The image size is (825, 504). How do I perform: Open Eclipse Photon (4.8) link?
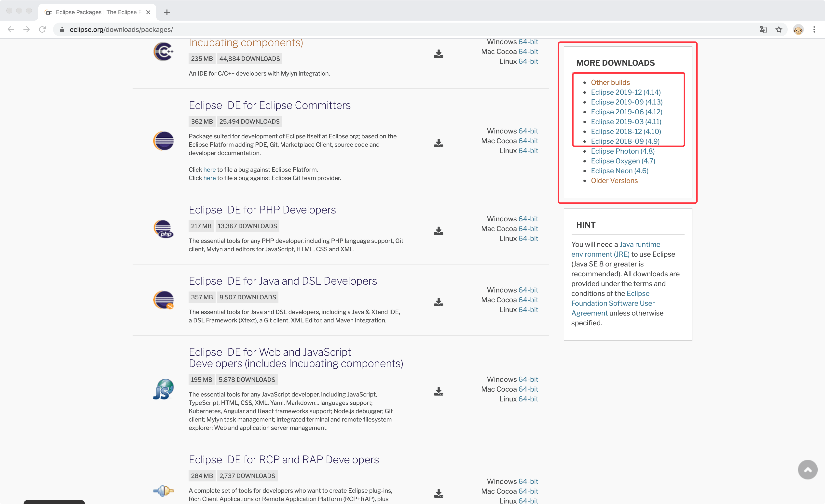click(622, 151)
